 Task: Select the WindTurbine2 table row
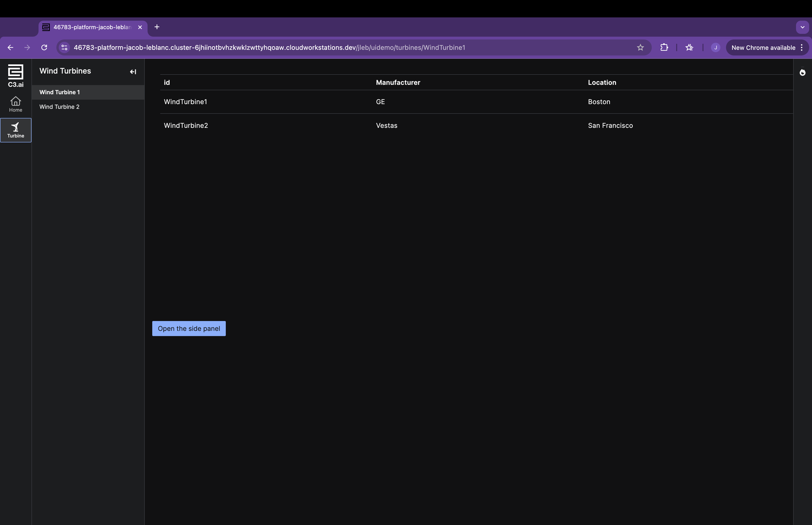coord(409,125)
